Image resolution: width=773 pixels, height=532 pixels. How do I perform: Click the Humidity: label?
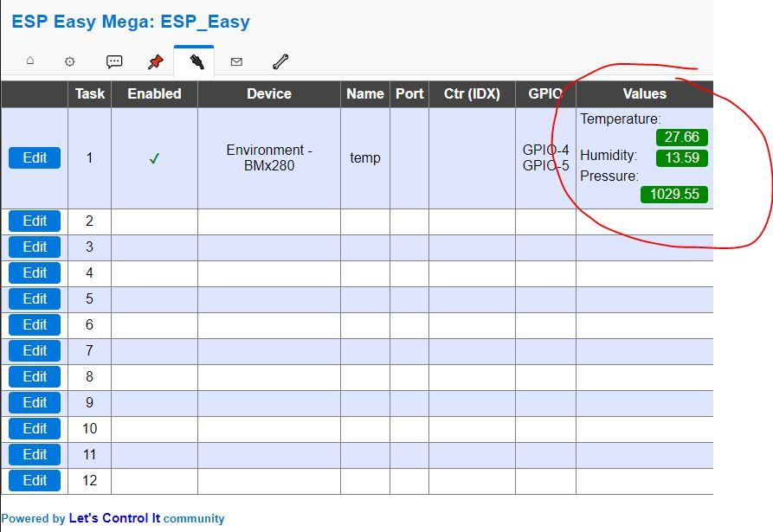609,155
